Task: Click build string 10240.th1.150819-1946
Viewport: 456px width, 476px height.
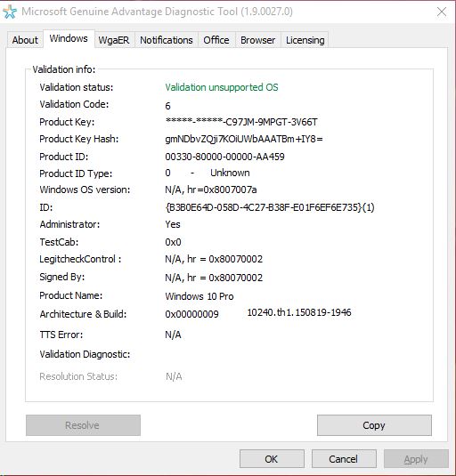Action: point(299,312)
